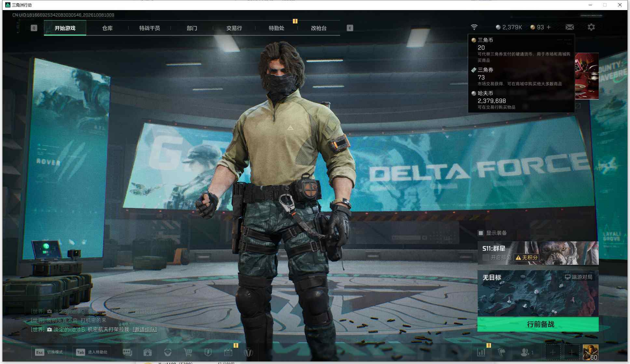The image size is (630, 364).
Task: Click the green 行前备战 button
Action: pyautogui.click(x=538, y=324)
